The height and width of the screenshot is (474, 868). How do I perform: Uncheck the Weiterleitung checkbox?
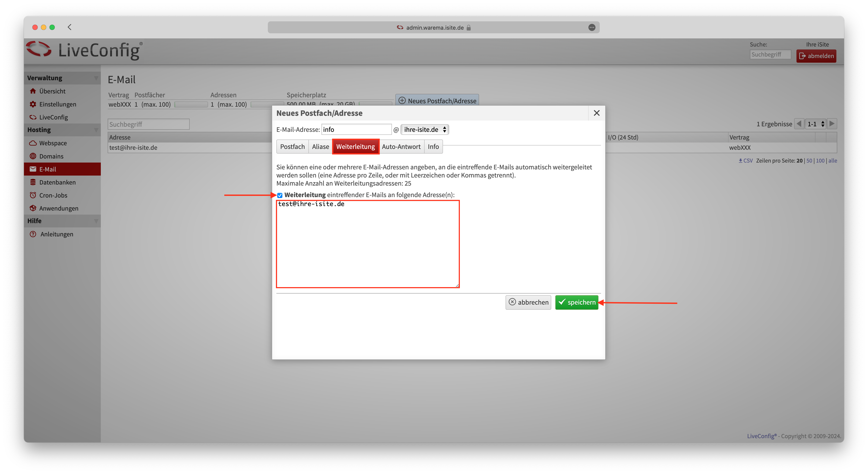(280, 195)
